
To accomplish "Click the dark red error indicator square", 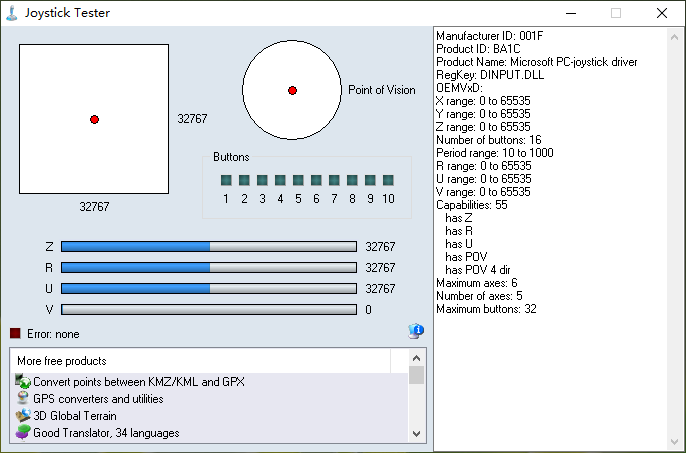I will pos(15,334).
